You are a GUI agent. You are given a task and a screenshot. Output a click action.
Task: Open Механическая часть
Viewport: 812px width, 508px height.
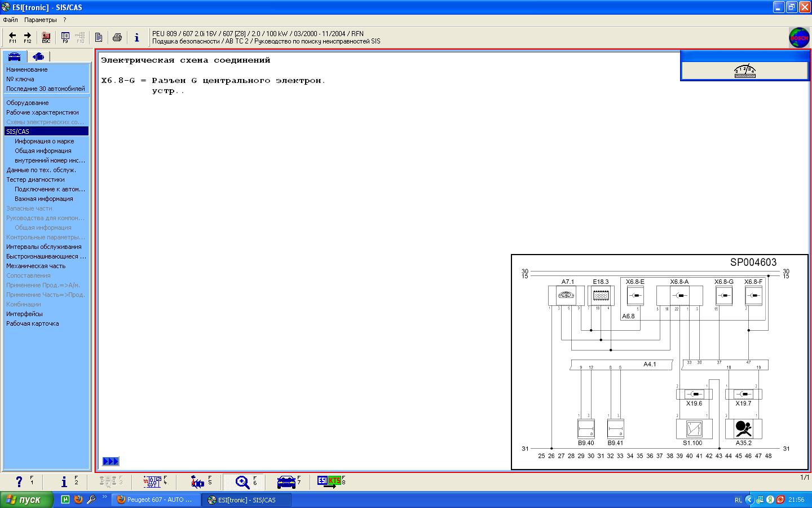[x=36, y=266]
